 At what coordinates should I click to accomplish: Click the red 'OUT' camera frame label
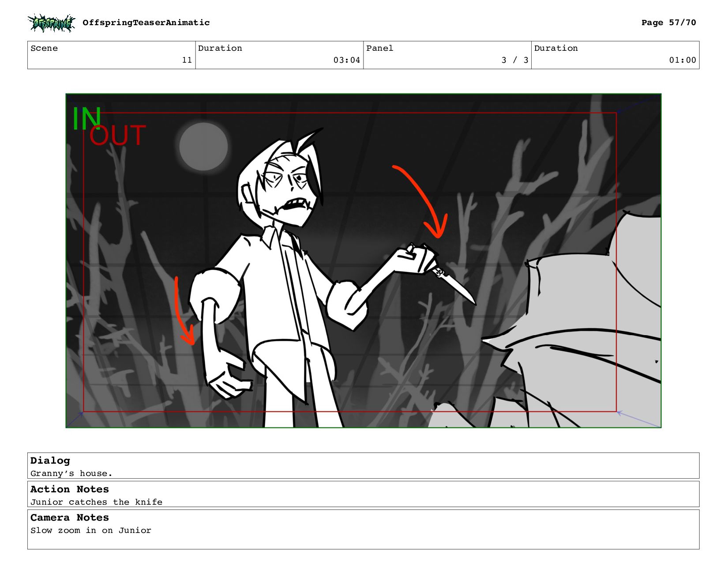pos(117,135)
